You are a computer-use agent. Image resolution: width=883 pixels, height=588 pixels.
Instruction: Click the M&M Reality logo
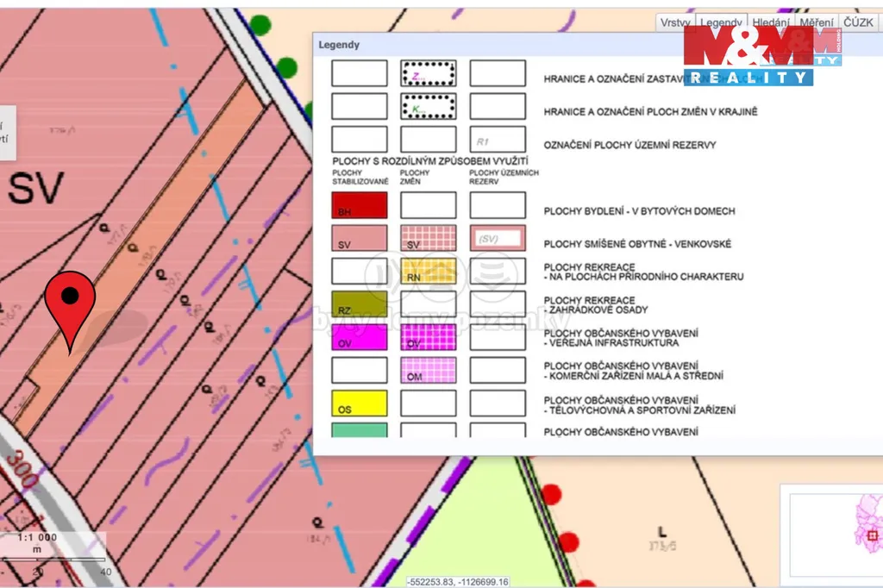coord(762,56)
